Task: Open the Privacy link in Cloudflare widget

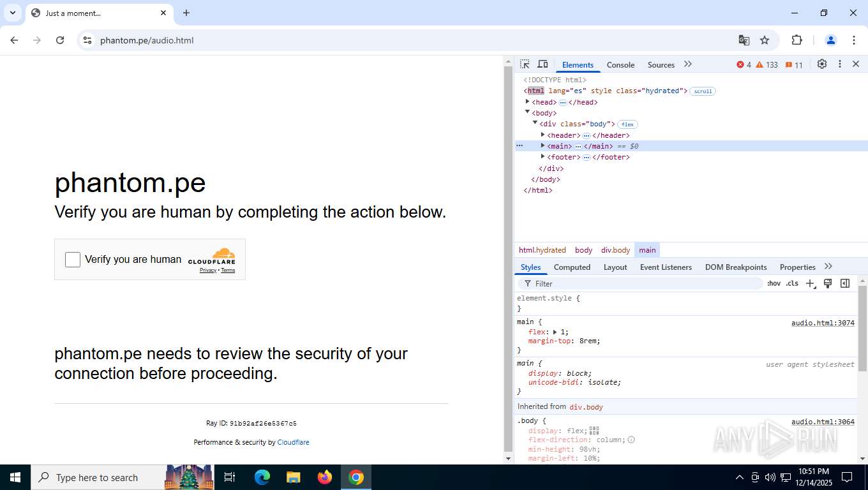Action: pos(208,271)
